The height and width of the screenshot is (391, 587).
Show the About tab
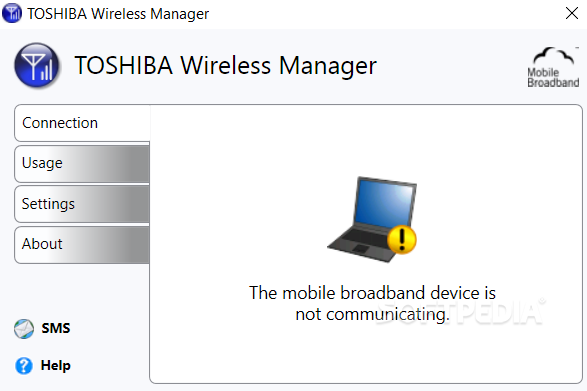[82, 245]
